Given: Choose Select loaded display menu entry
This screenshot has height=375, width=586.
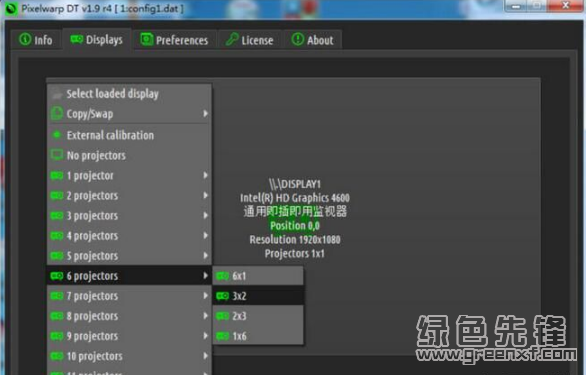Looking at the screenshot, I should tap(129, 93).
